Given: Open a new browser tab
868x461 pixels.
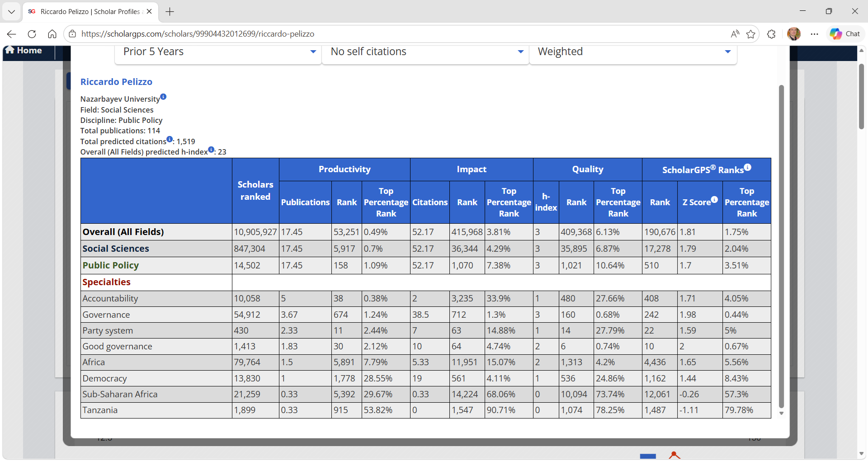Looking at the screenshot, I should 170,12.
